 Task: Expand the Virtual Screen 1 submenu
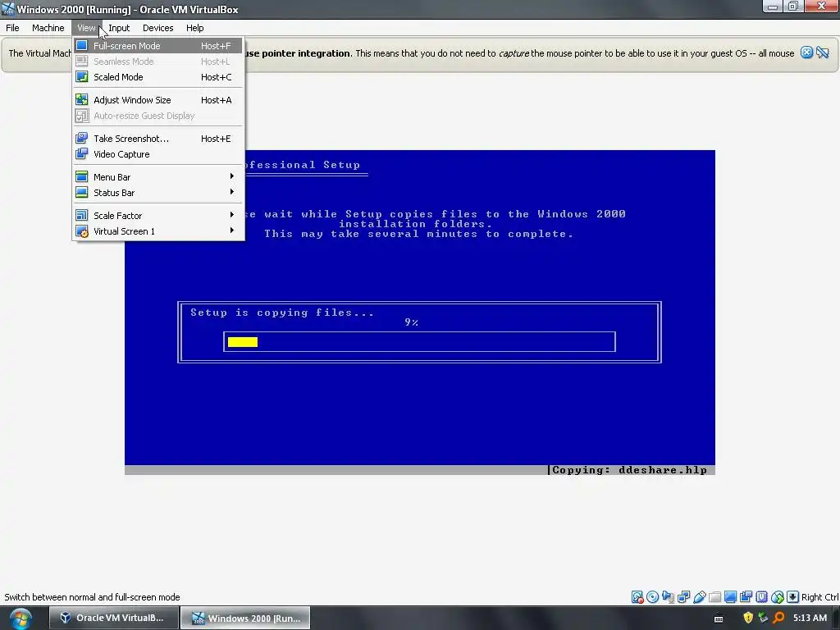tap(158, 231)
